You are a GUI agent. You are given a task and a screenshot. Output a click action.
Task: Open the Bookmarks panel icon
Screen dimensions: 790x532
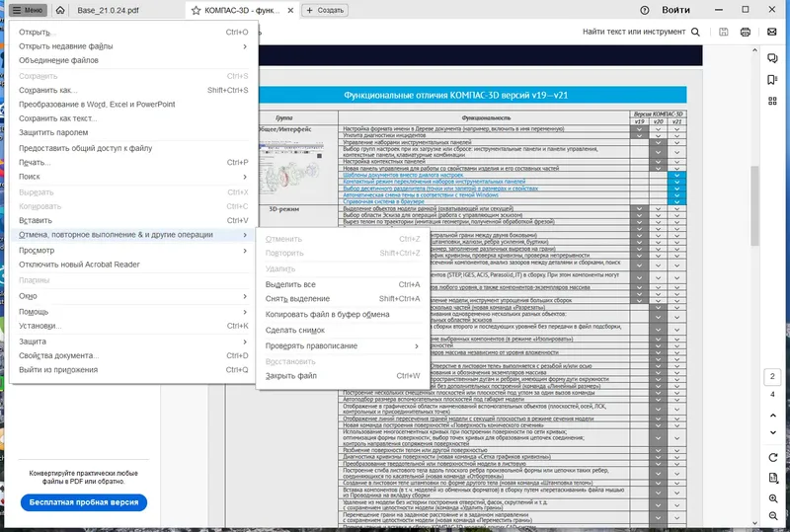[772, 80]
